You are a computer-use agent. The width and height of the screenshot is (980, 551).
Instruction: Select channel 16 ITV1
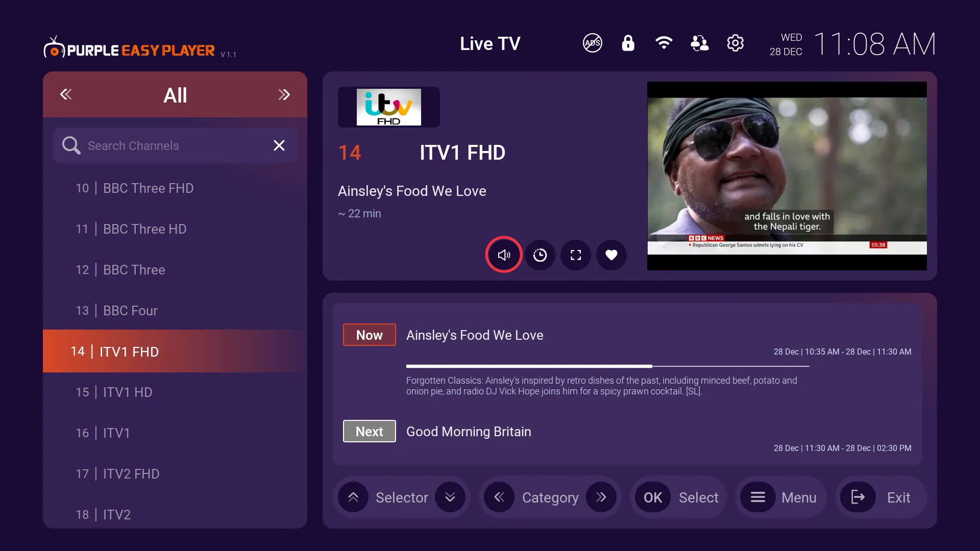[175, 433]
